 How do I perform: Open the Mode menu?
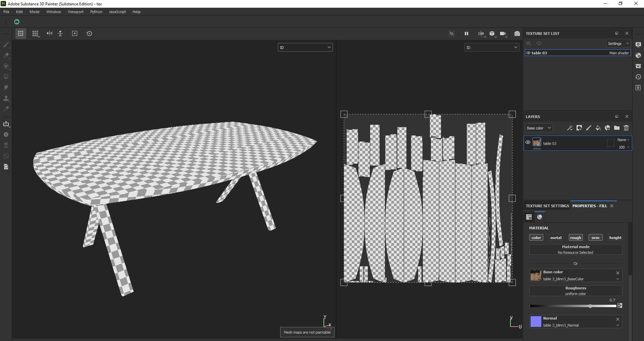(35, 12)
